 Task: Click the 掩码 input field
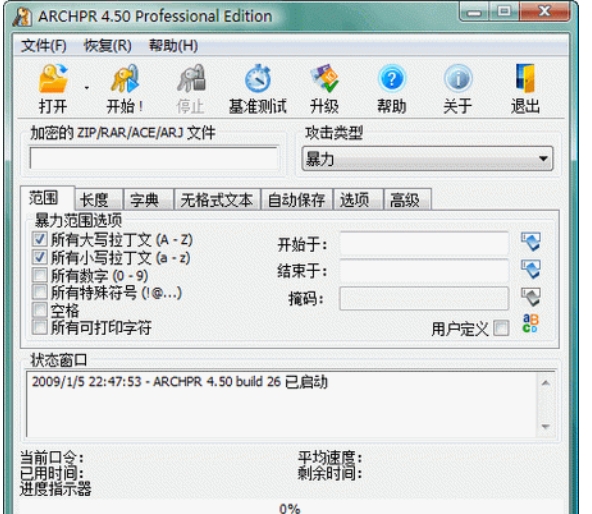[424, 298]
